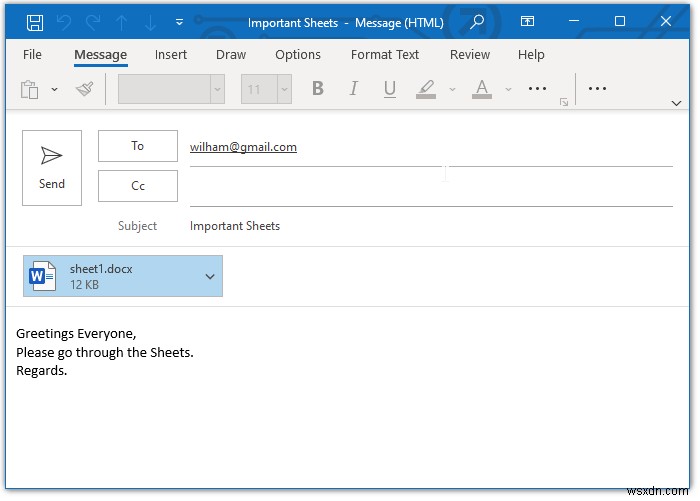The image size is (700, 501).
Task: Switch to the Insert tab
Action: tap(171, 54)
